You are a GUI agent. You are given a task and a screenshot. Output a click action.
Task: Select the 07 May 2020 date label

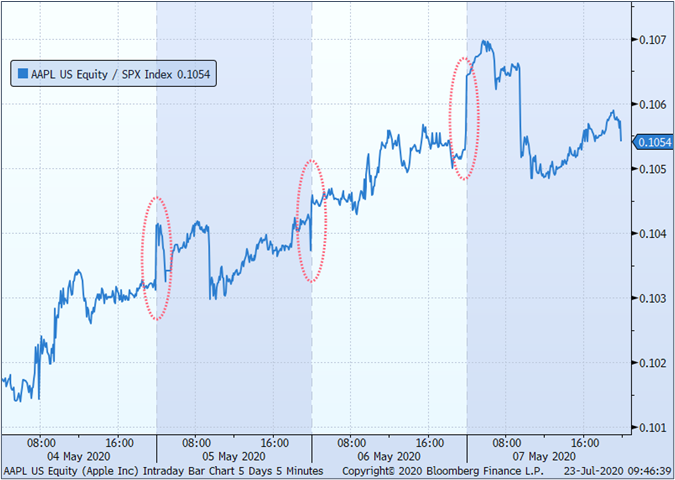[545, 454]
